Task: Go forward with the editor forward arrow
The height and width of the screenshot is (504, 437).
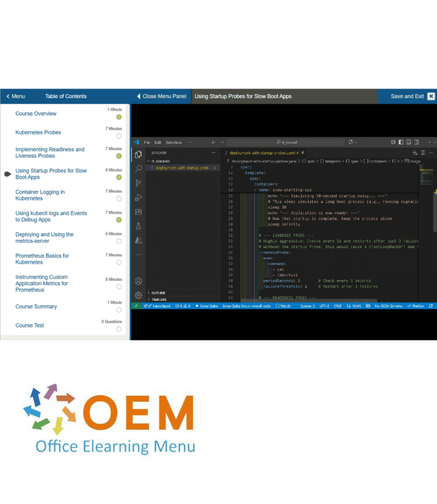Action: click(222, 142)
